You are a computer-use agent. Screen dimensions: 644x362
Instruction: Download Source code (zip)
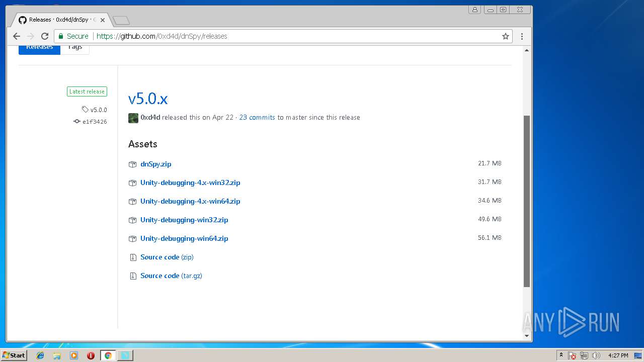point(167,257)
